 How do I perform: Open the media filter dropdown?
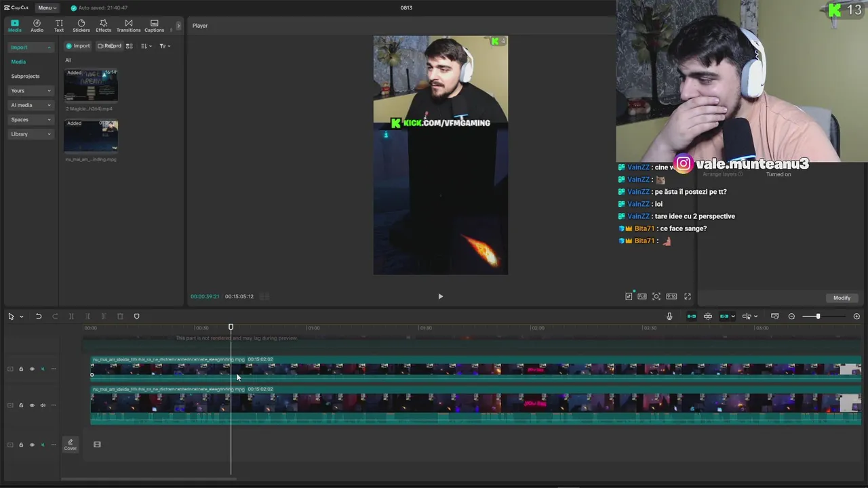(x=165, y=46)
